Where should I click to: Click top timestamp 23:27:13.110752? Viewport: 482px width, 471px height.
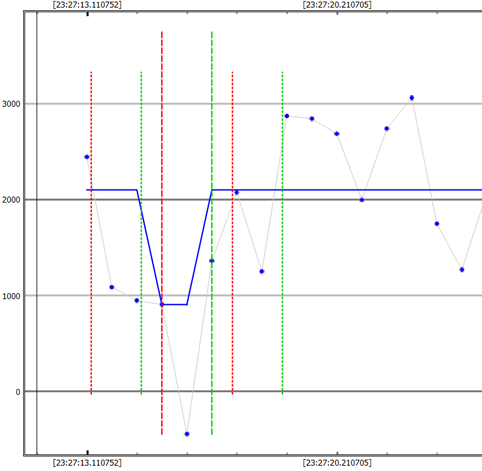87,5
